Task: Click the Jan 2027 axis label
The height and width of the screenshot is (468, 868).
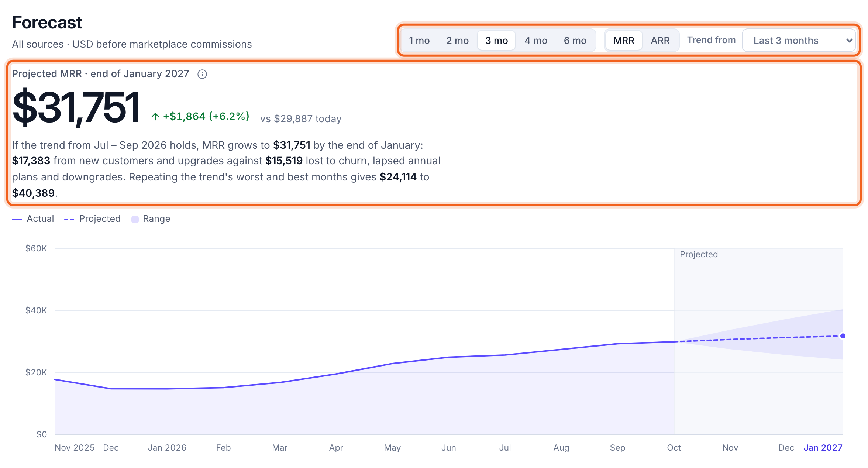Action: pos(823,448)
